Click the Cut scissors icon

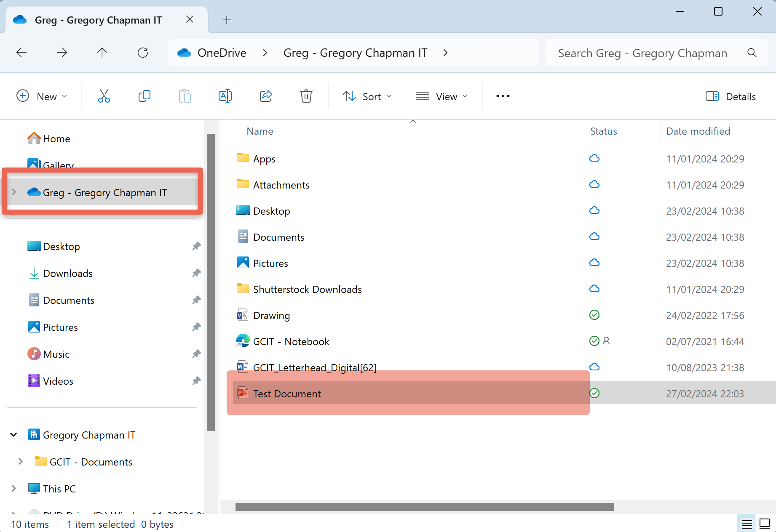pos(104,96)
